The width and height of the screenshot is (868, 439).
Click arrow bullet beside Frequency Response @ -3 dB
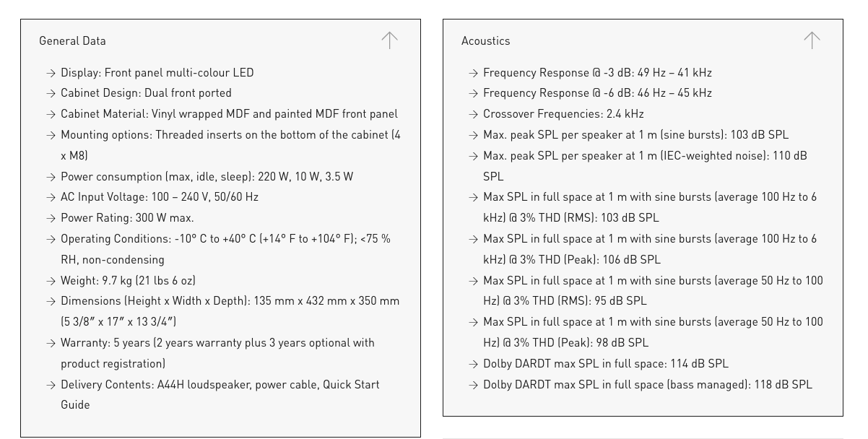473,73
